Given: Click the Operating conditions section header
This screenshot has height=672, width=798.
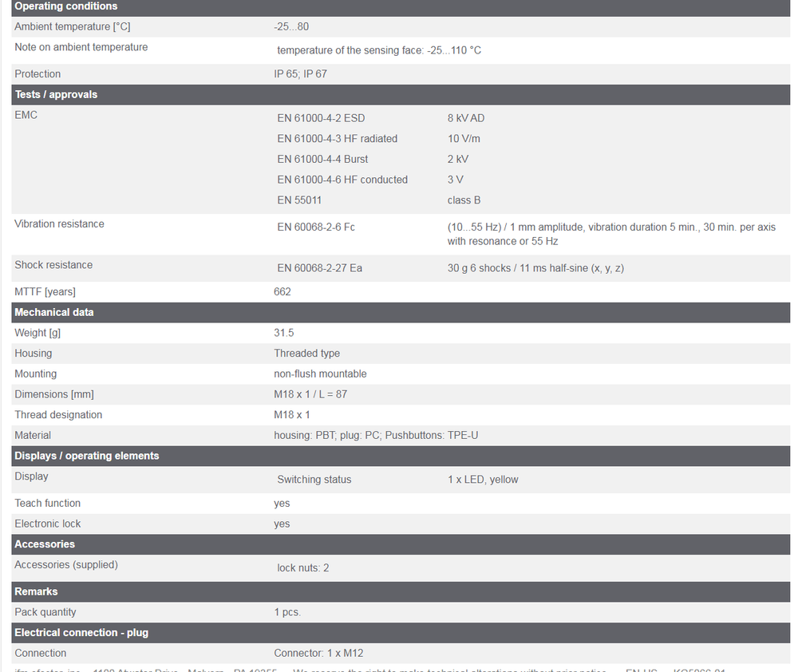Looking at the screenshot, I should pos(66,6).
